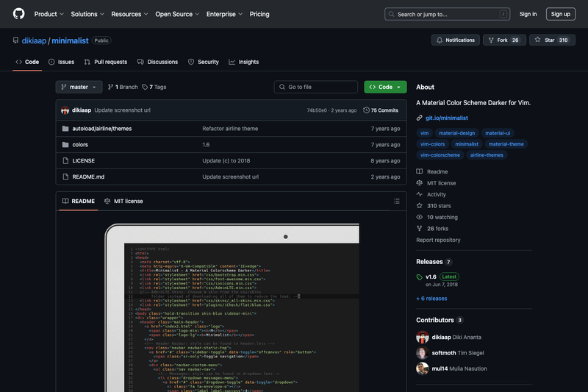Switch to the Discussions tab
The width and height of the screenshot is (588, 392).
(157, 62)
